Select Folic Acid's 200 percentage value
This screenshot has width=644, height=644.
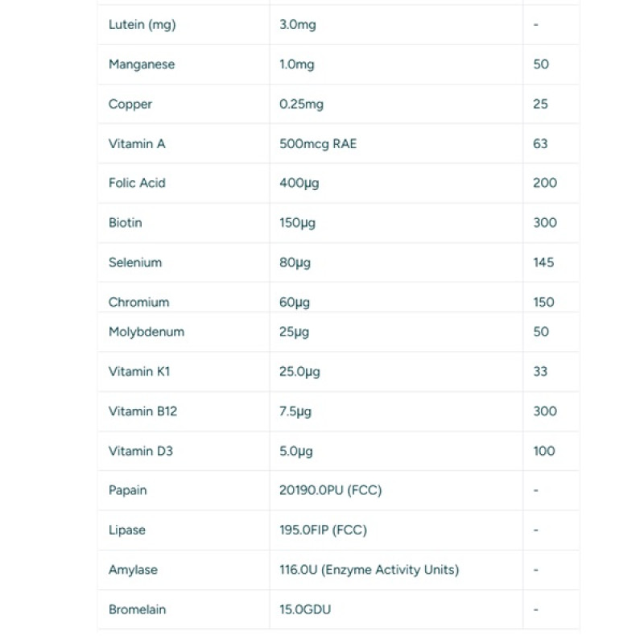point(545,183)
